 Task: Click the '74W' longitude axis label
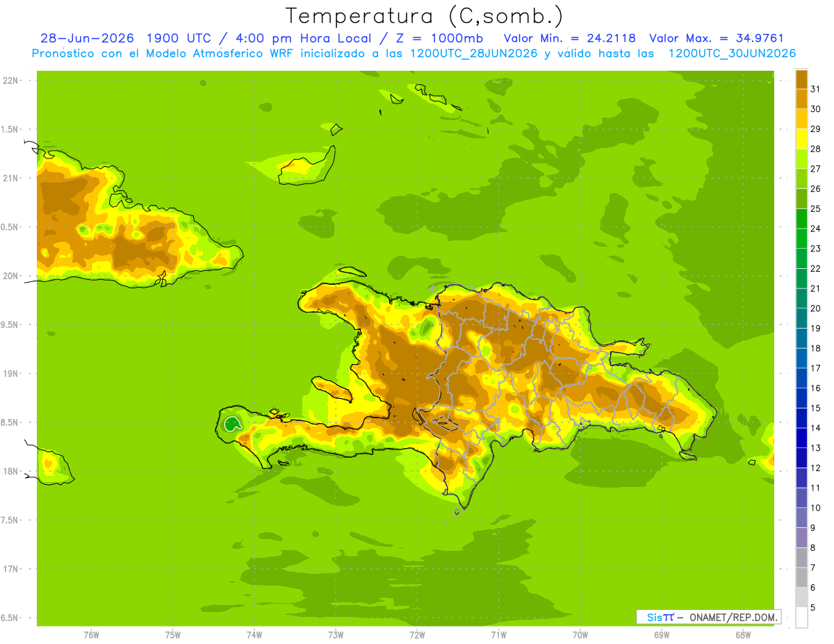point(254,635)
